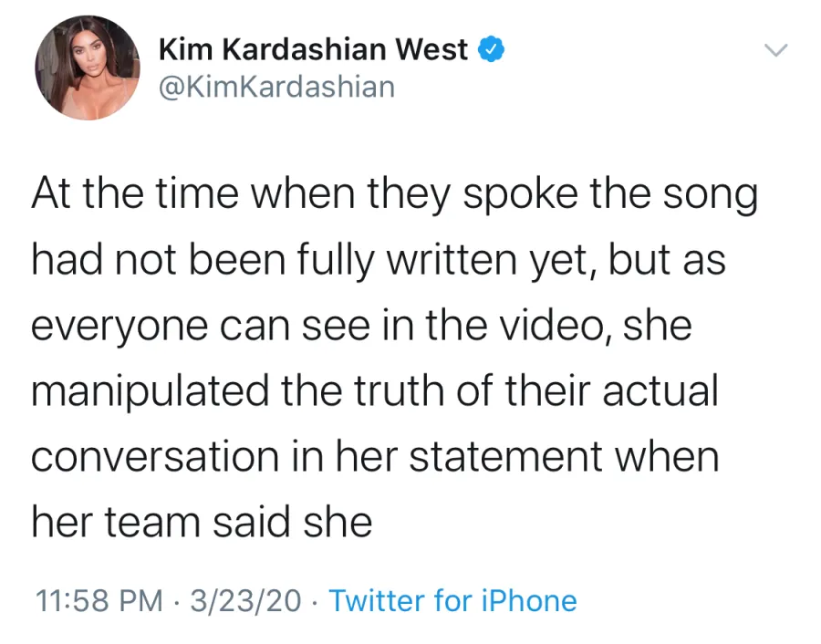Expand the caret in the top-right corner
This screenshot has height=644, width=821.
click(x=776, y=50)
